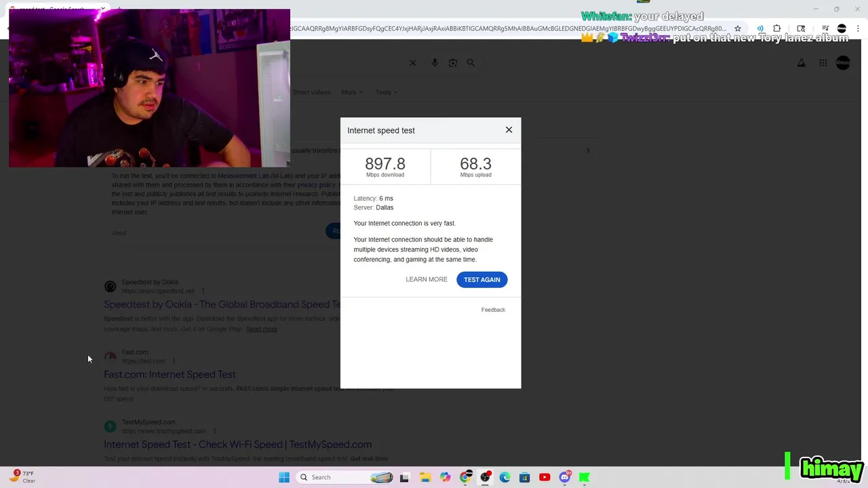Open the Chrome extensions puzzle icon
Screen dimensions: 868x488
[x=777, y=28]
